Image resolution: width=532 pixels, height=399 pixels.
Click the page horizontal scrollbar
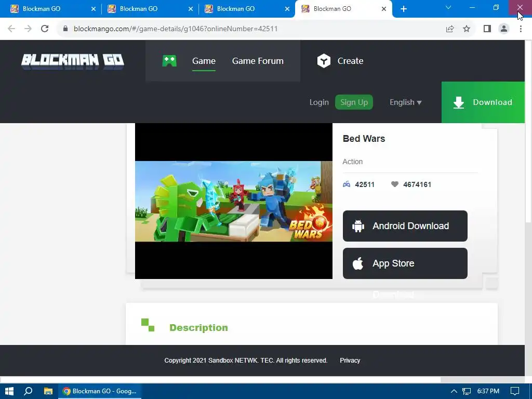[220, 380]
